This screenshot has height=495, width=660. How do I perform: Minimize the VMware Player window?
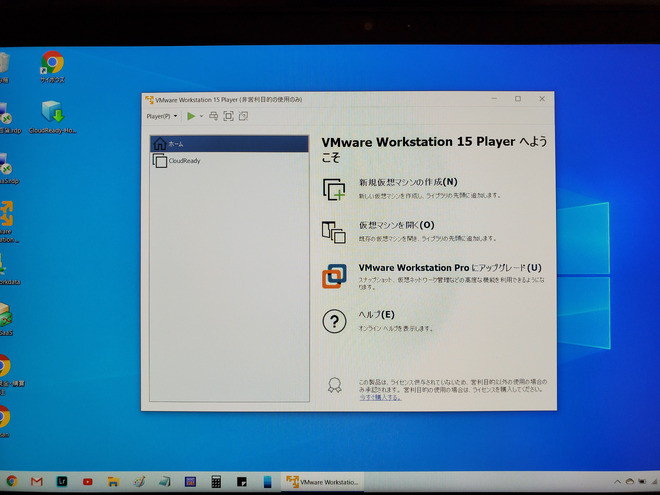tap(494, 98)
